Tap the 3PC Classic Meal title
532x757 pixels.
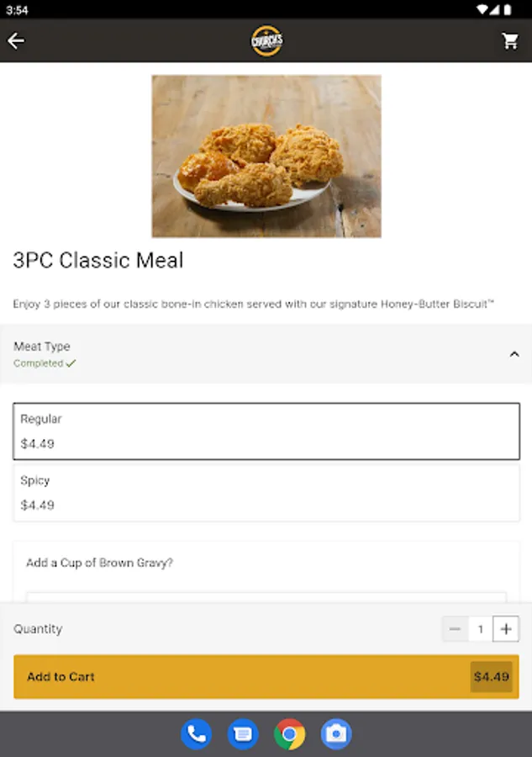pyautogui.click(x=97, y=260)
